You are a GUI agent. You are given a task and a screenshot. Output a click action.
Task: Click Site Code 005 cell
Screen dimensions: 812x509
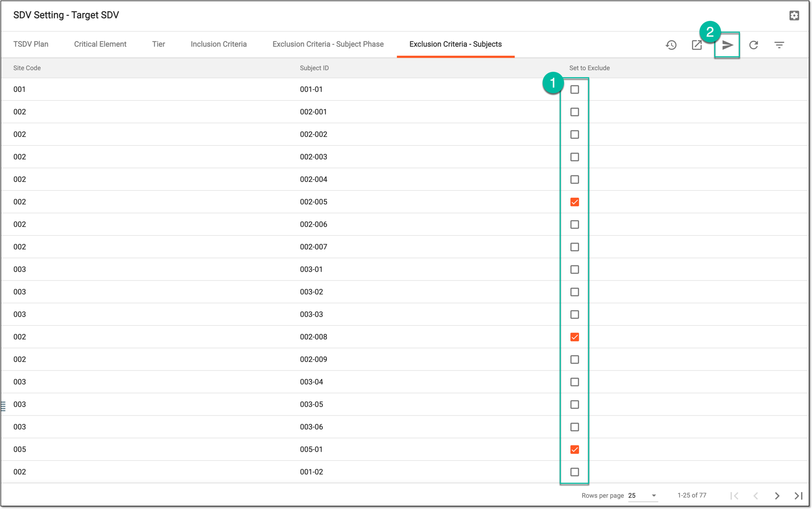point(19,450)
